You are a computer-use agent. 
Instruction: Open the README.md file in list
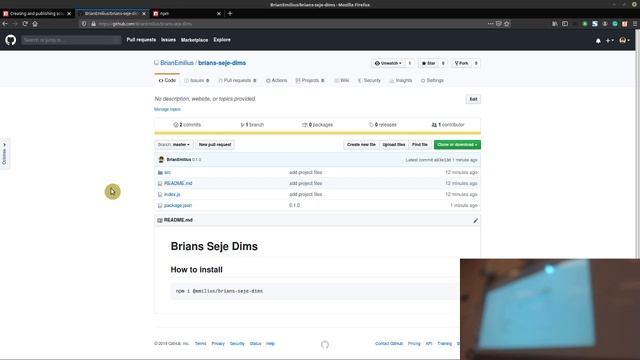[178, 183]
